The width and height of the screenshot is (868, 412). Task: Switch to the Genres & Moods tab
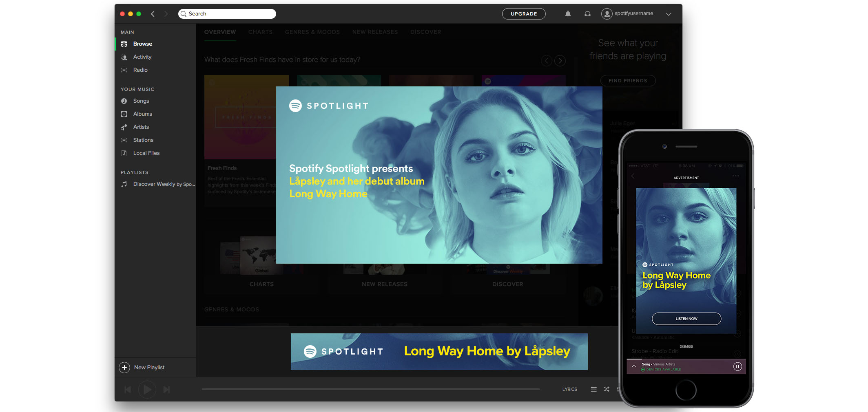[x=312, y=32]
